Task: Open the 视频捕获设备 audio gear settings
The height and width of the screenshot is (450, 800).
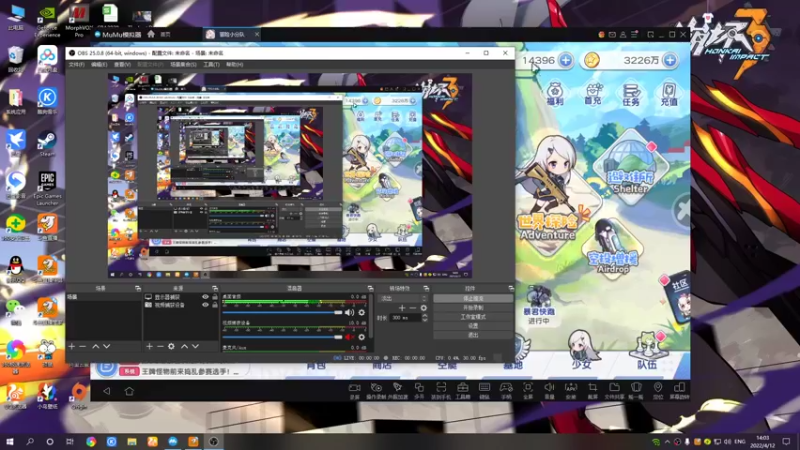Action: coord(362,337)
